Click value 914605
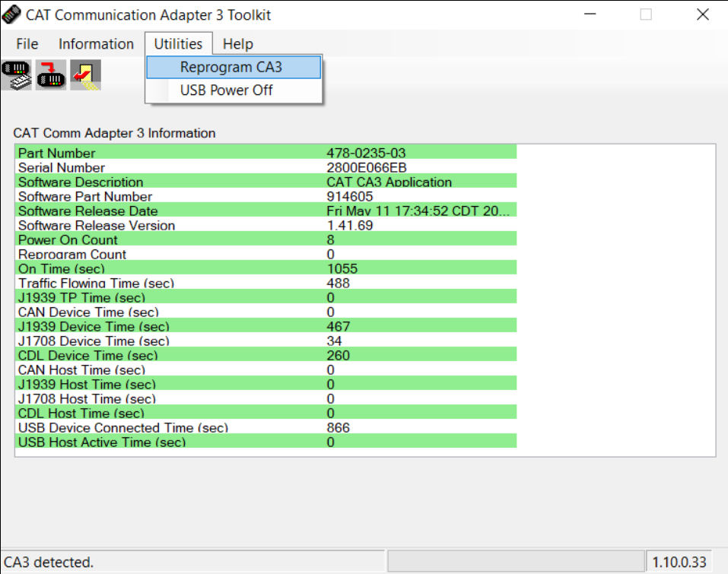This screenshot has width=728, height=574. pos(350,196)
